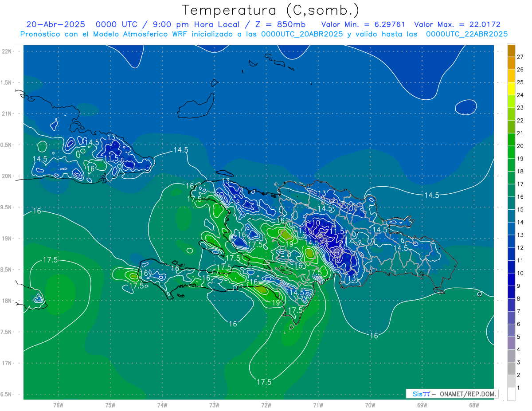The height and width of the screenshot is (411, 532).
Task: Pick the bright green swatch between 20 and 21
Action: (511, 140)
